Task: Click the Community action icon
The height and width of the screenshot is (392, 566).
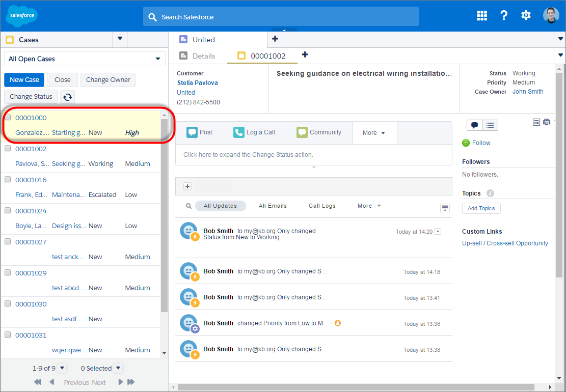Action: click(x=302, y=132)
